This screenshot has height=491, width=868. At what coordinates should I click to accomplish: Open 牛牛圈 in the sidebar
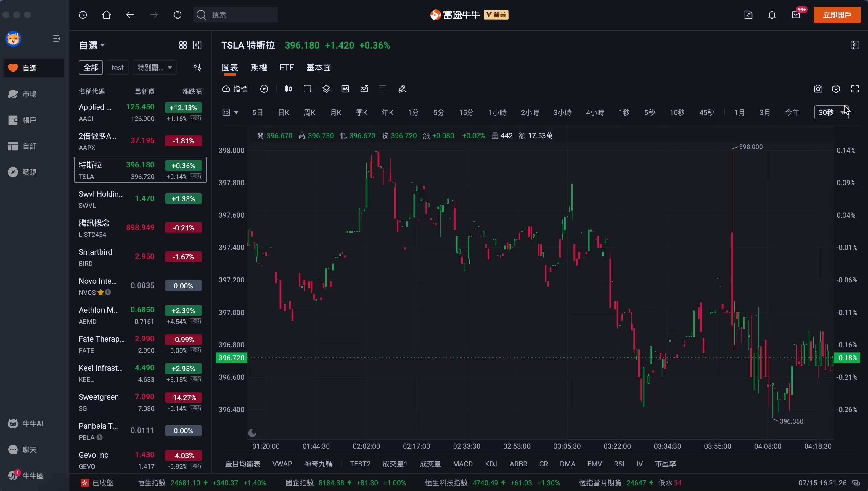click(34, 476)
